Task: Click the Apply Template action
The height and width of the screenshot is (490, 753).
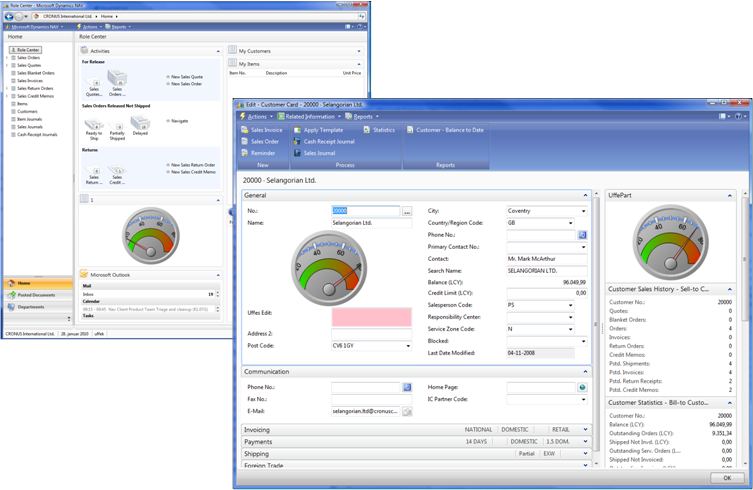Action: point(297,130)
